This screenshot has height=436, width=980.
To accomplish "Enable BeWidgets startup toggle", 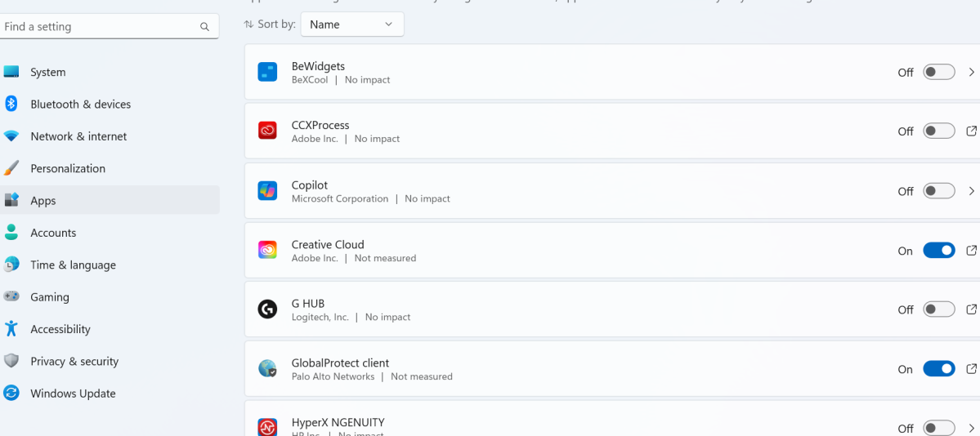I will click(x=939, y=72).
